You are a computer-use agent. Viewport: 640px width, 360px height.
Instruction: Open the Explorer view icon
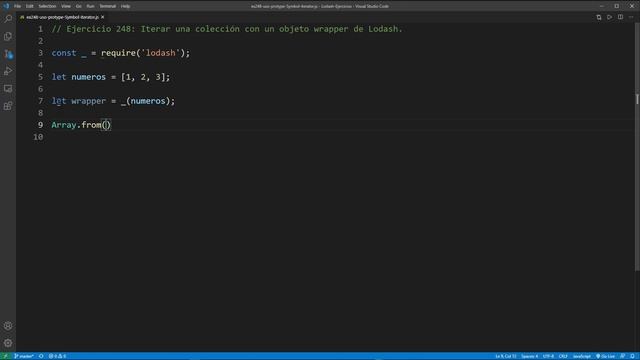[x=8, y=36]
